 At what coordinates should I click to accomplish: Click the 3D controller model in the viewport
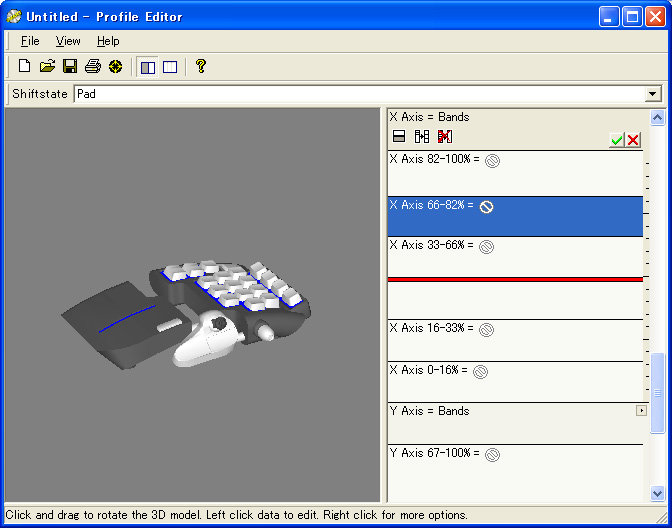pos(186,315)
